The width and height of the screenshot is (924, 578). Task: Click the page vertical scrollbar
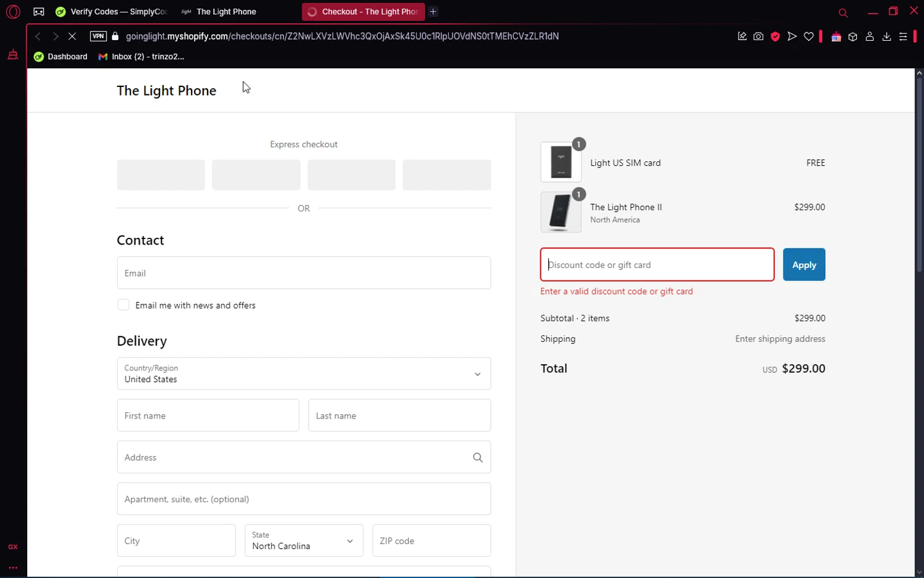tap(919, 174)
